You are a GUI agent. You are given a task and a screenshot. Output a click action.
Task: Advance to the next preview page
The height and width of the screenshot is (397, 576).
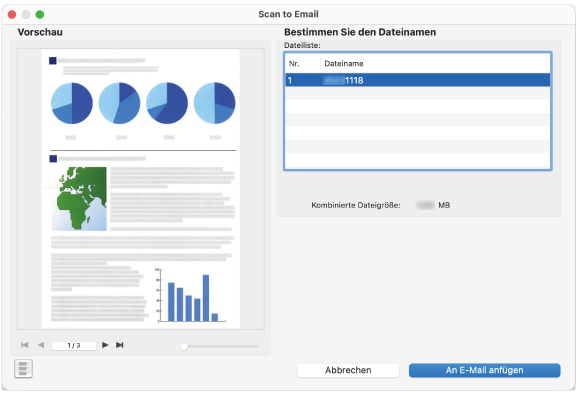point(105,345)
